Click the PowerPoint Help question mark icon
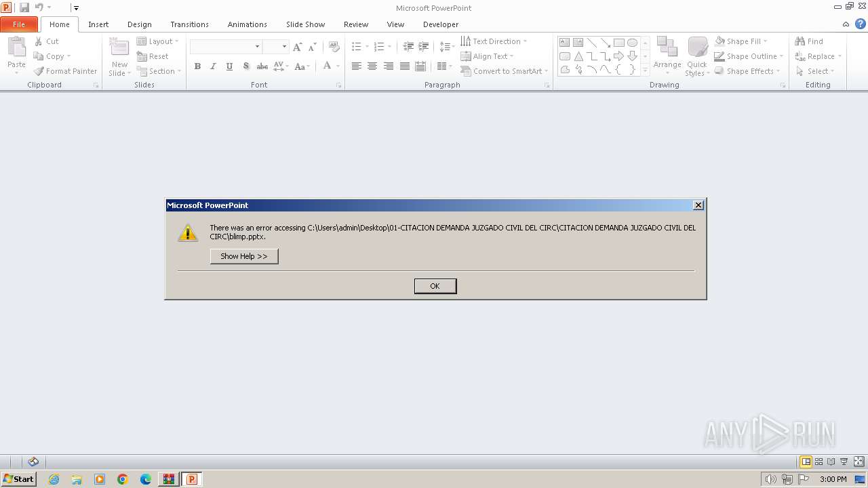The image size is (868, 488). pos(861,24)
